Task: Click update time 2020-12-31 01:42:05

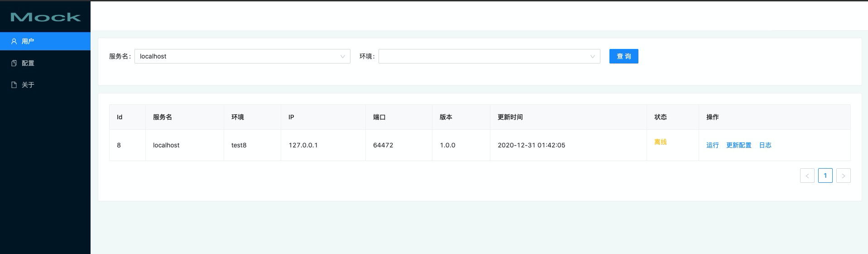Action: (531, 145)
